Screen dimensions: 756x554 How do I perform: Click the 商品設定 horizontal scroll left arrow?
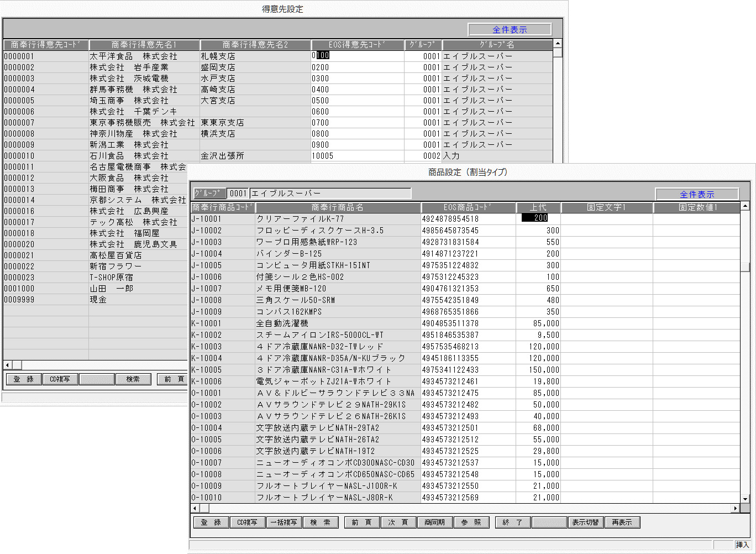(x=195, y=508)
